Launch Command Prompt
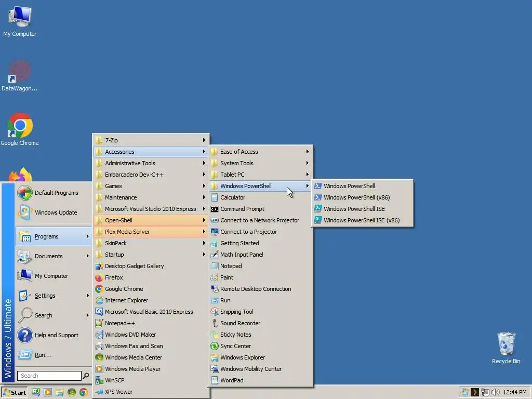 [261, 209]
